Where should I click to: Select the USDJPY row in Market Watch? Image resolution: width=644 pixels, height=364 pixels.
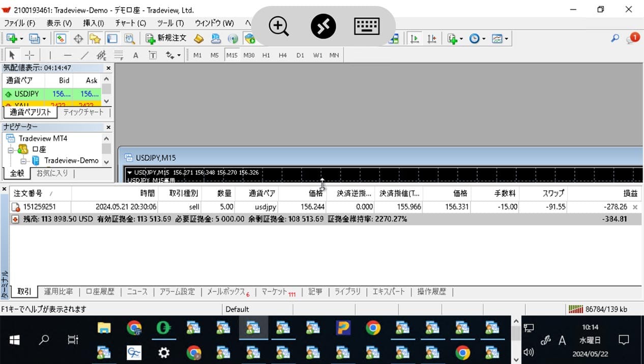pyautogui.click(x=52, y=94)
